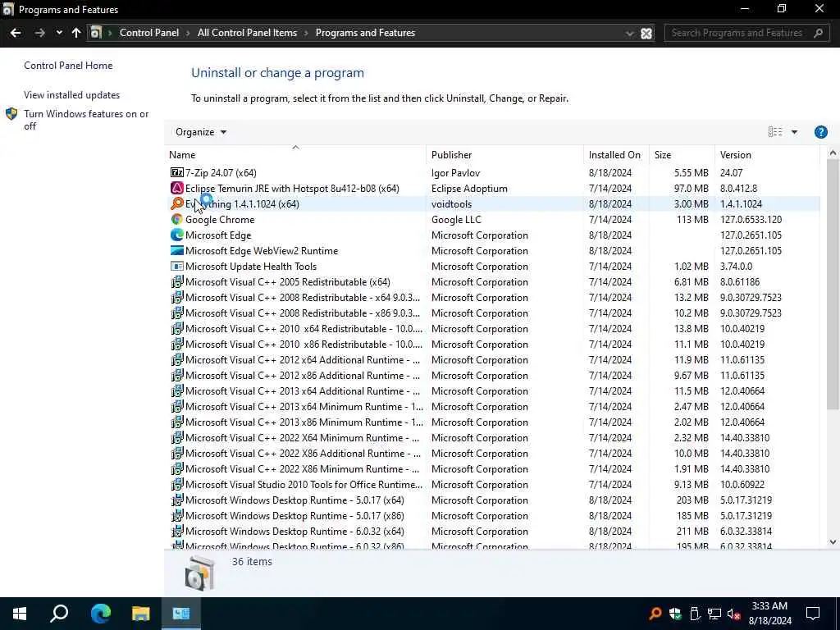
Task: Open Control Panel Home link
Action: tap(68, 66)
